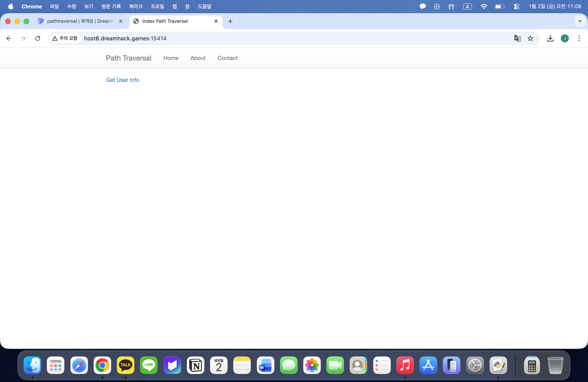This screenshot has height=382, width=588.
Task: Click the Get User Info link
Action: pyautogui.click(x=123, y=80)
